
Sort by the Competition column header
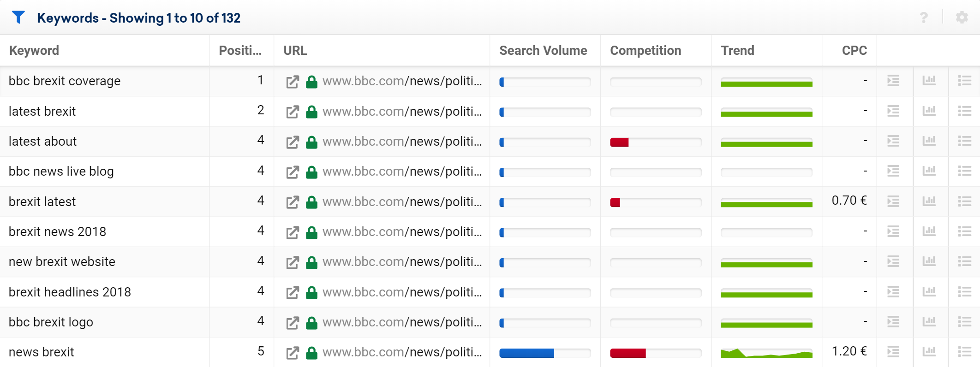[645, 50]
